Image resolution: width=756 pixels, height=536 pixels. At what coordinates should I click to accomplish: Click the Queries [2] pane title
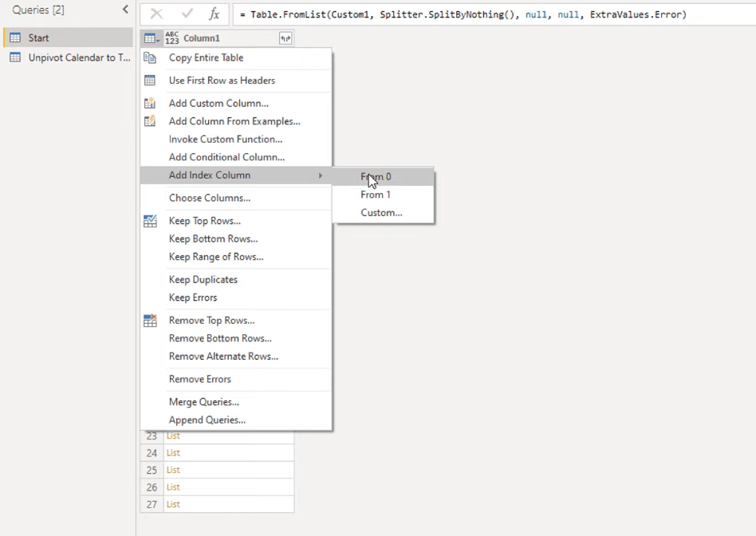coord(38,10)
